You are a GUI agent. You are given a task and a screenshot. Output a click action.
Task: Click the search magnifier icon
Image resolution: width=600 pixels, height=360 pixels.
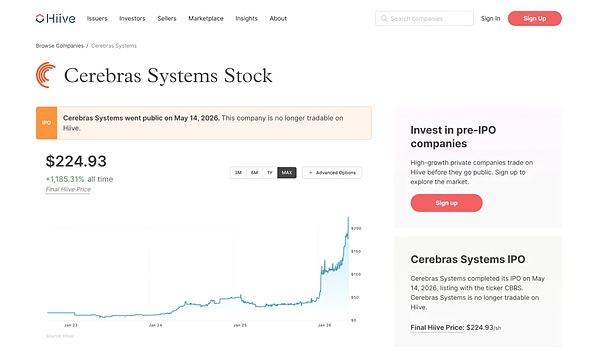pyautogui.click(x=384, y=18)
